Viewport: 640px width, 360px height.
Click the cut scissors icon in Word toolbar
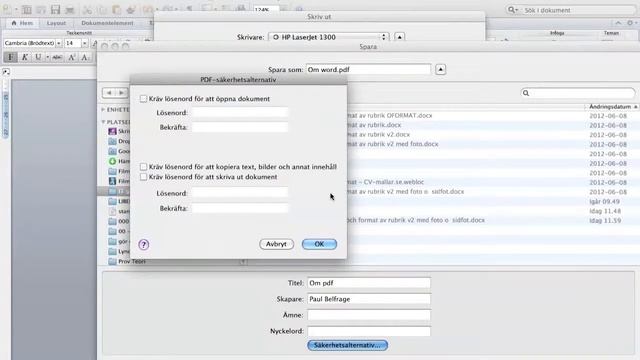pos(87,9)
